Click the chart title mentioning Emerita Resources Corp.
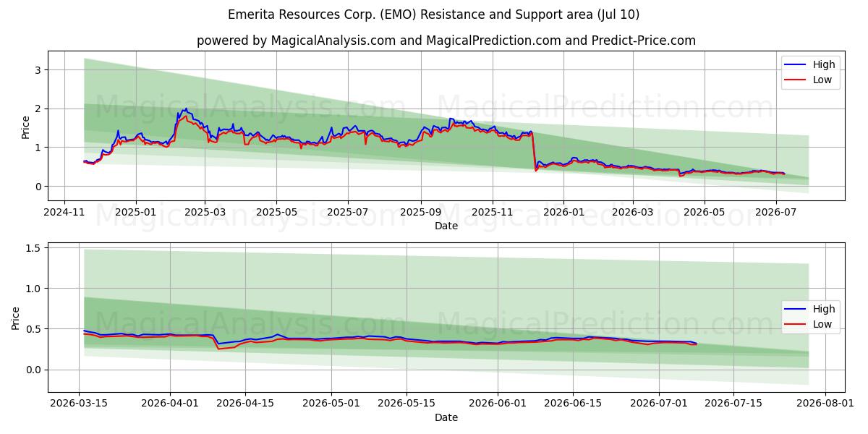 point(434,14)
